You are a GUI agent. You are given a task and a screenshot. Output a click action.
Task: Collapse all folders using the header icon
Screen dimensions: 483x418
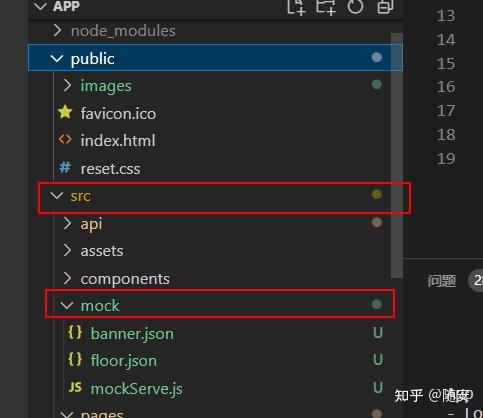[x=385, y=6]
